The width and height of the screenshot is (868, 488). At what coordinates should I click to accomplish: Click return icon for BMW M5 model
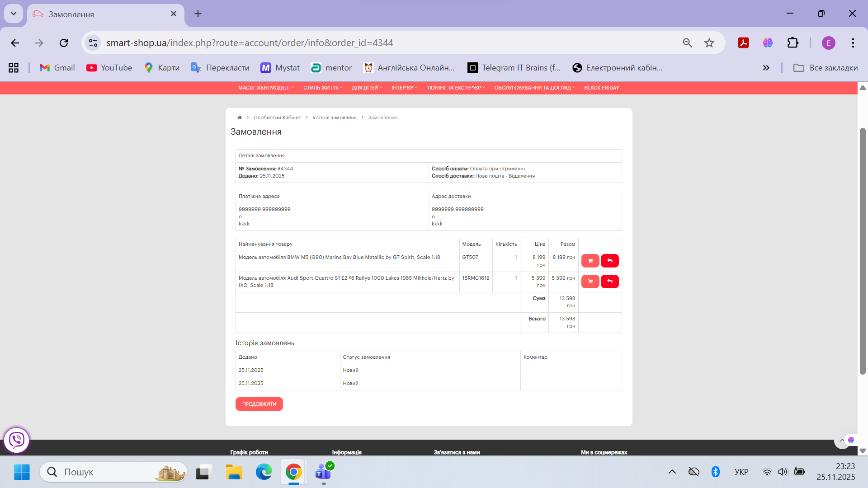tap(609, 261)
